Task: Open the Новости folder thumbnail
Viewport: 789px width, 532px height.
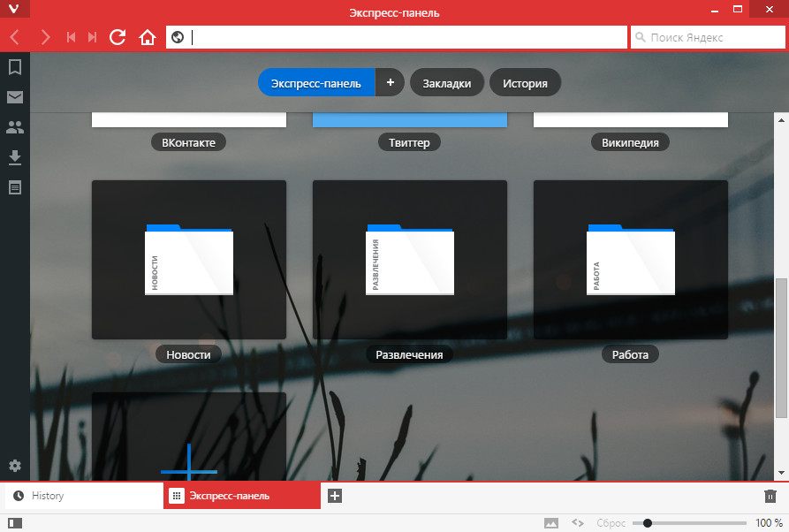Action: pos(189,260)
